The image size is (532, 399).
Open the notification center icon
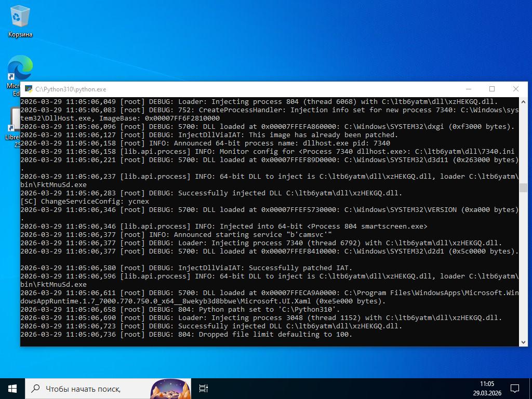click(x=514, y=388)
